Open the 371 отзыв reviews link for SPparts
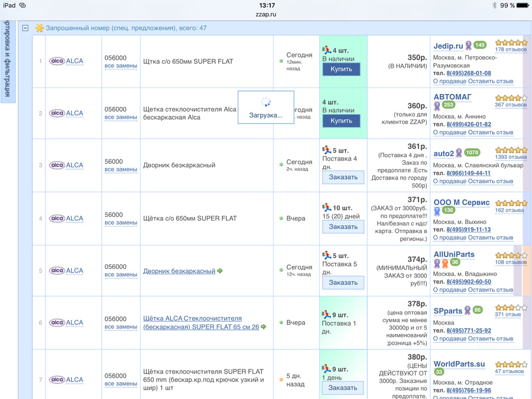 pos(508,314)
